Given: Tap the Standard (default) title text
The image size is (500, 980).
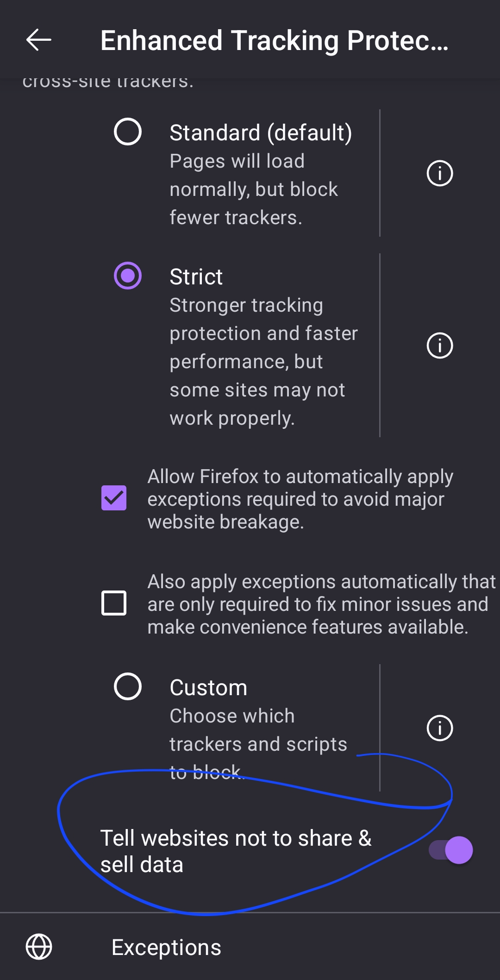Looking at the screenshot, I should tap(261, 133).
